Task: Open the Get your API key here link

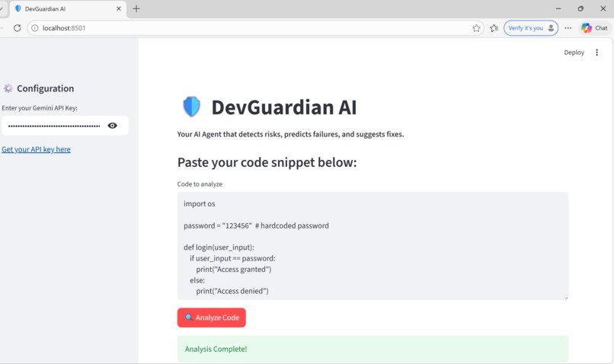Action: pyautogui.click(x=36, y=149)
